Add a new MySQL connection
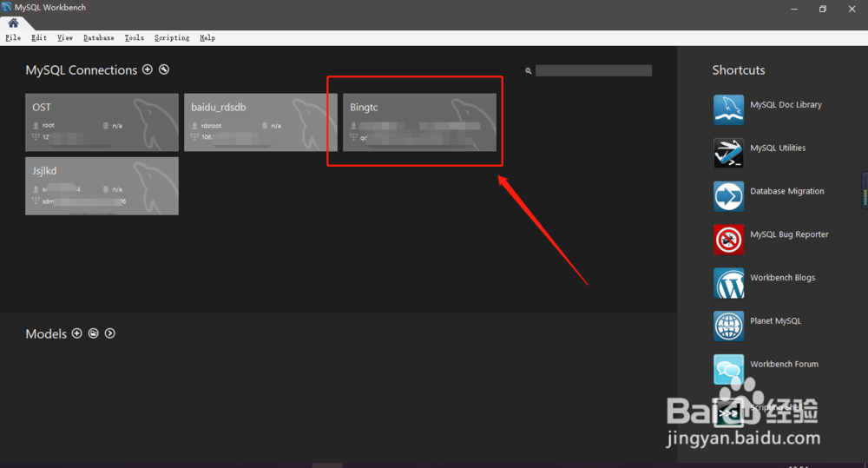The image size is (868, 468). pos(148,69)
